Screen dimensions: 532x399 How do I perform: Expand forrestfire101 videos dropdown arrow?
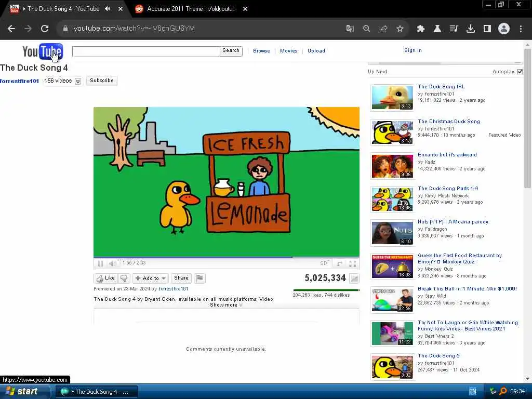point(78,81)
